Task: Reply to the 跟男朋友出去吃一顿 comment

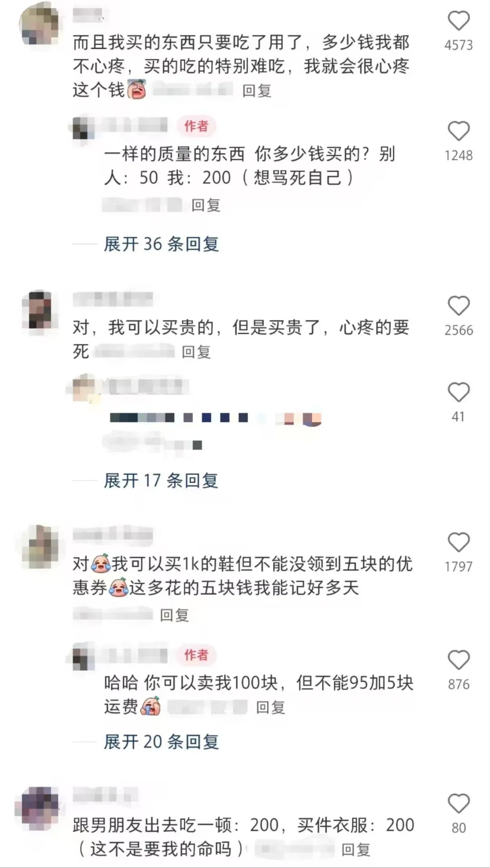Action: (x=356, y=849)
